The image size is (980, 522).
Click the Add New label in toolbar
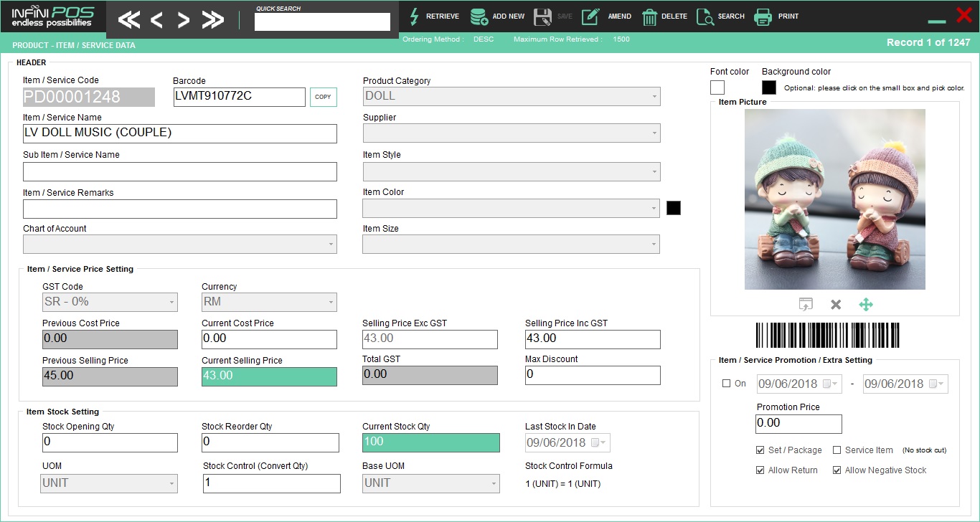pyautogui.click(x=509, y=16)
